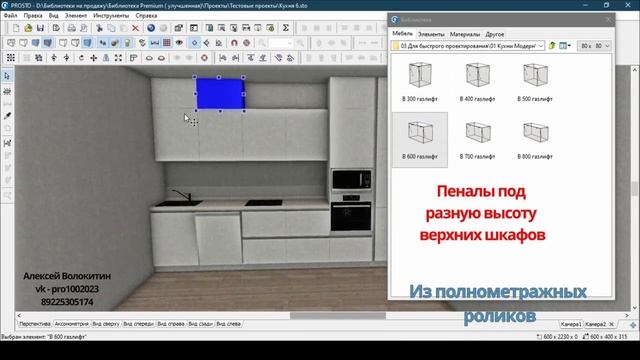Click the viewport vertical scrollbar down arrow

[635, 308]
